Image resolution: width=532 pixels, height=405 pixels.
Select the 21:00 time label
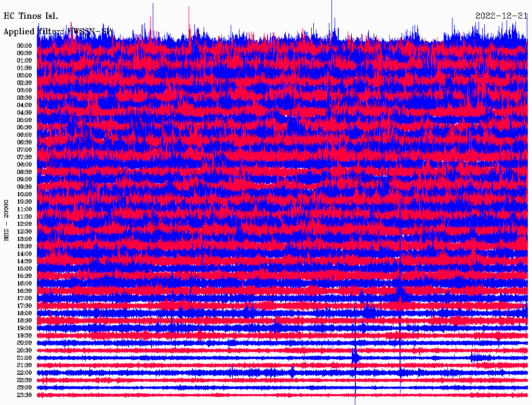(24, 358)
